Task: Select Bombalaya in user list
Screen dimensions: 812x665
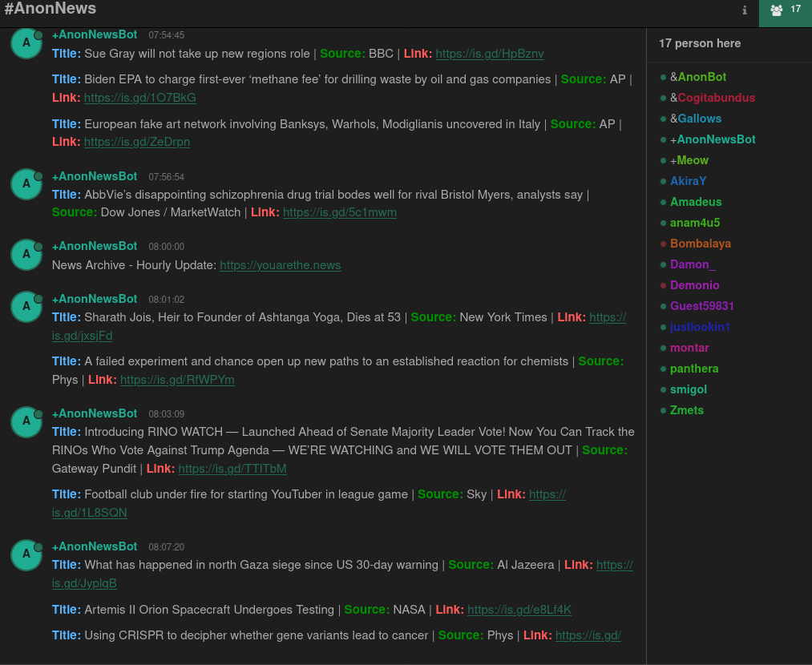Action: [700, 244]
